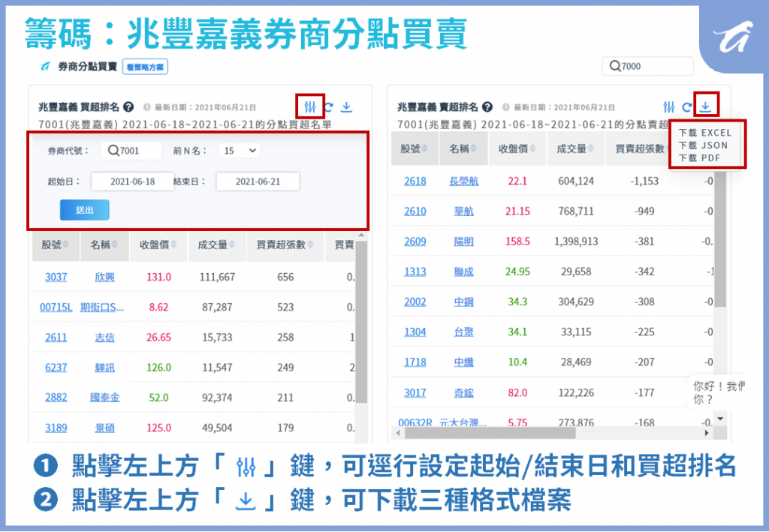Click help icon next to 兆豐嘉義 賣超排名

[487, 107]
